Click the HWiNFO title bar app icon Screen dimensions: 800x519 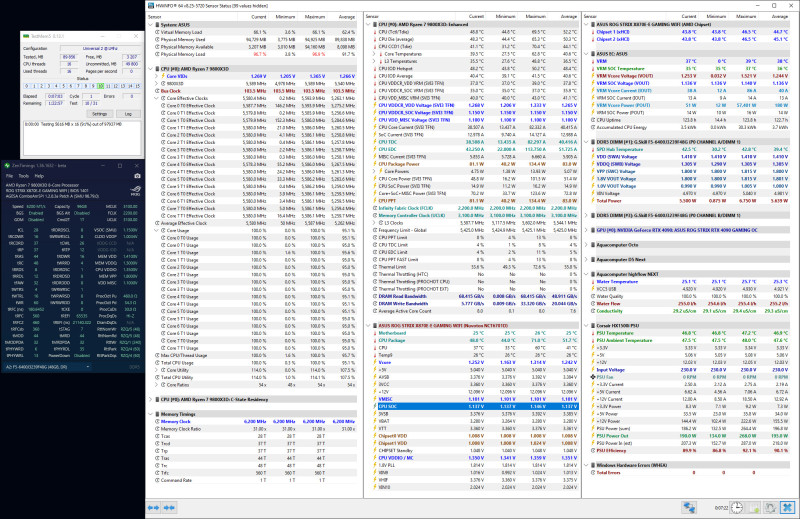tap(151, 6)
